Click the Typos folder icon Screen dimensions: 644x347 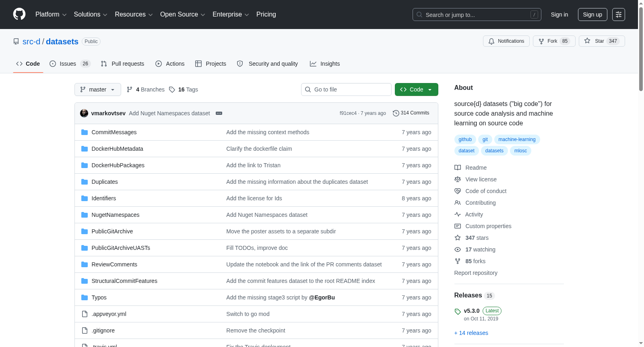85,297
